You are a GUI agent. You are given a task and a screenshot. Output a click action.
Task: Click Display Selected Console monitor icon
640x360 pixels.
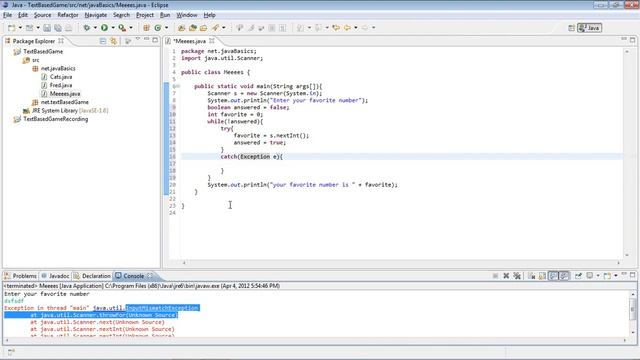(589, 276)
